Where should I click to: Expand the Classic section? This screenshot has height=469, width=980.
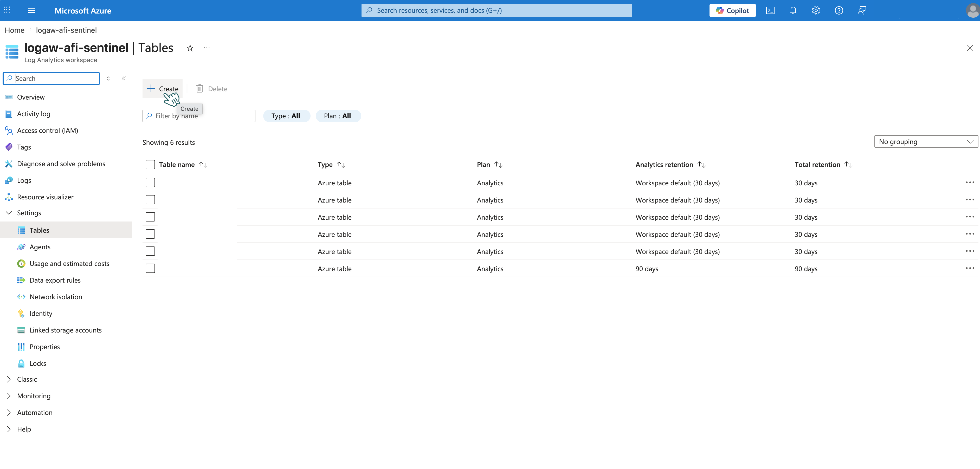(9, 379)
